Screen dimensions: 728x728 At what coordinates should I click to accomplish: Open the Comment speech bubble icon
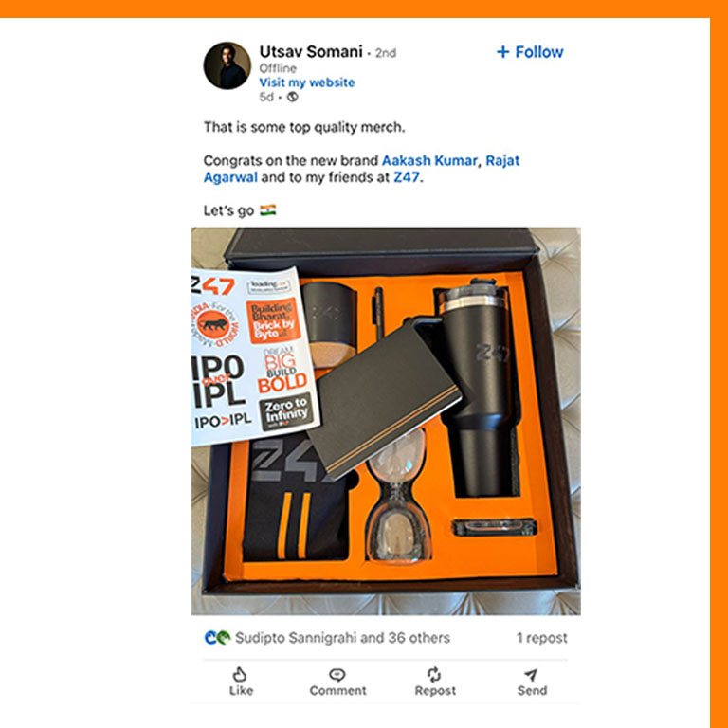coord(337,674)
